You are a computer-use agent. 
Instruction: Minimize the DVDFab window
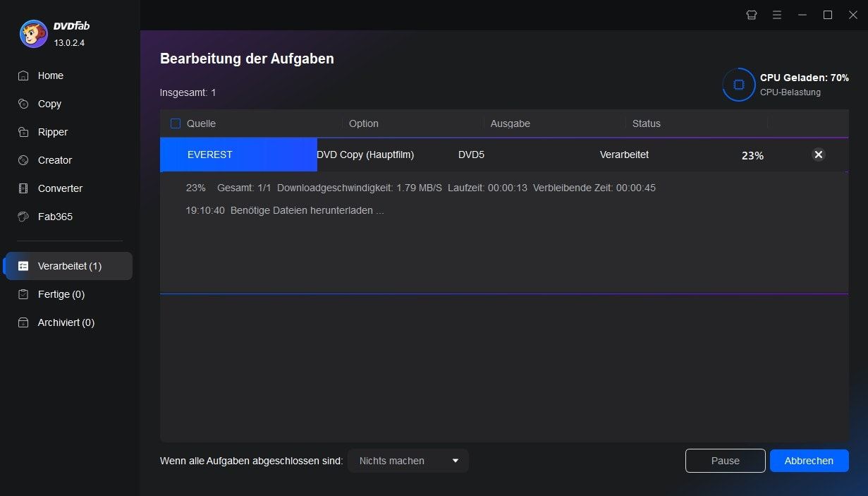[802, 15]
